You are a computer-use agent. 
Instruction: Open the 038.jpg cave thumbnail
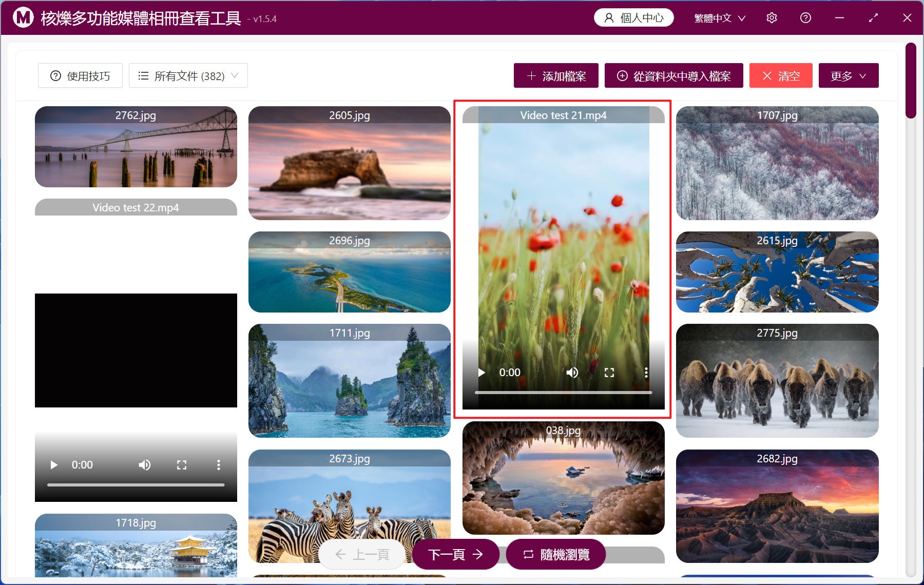coord(564,478)
